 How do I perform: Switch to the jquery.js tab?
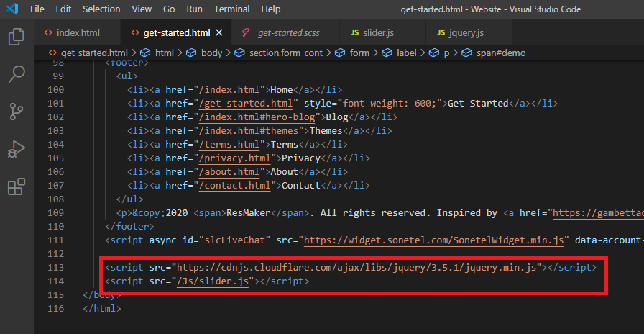[469, 33]
